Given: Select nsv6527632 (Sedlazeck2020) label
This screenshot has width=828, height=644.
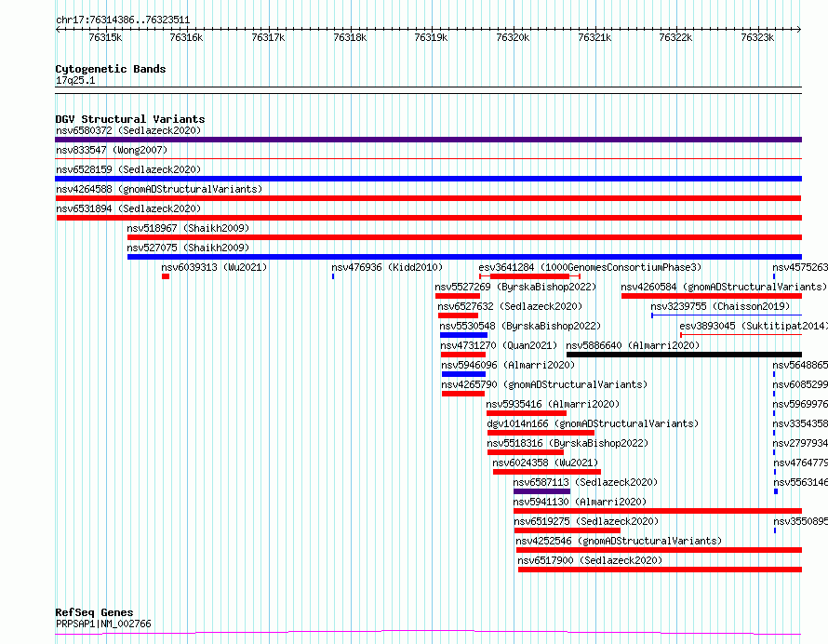Looking at the screenshot, I should 510,306.
